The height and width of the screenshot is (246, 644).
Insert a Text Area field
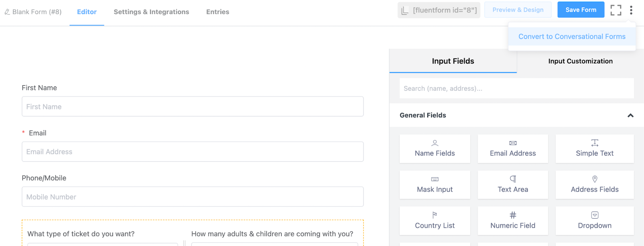[x=513, y=185]
